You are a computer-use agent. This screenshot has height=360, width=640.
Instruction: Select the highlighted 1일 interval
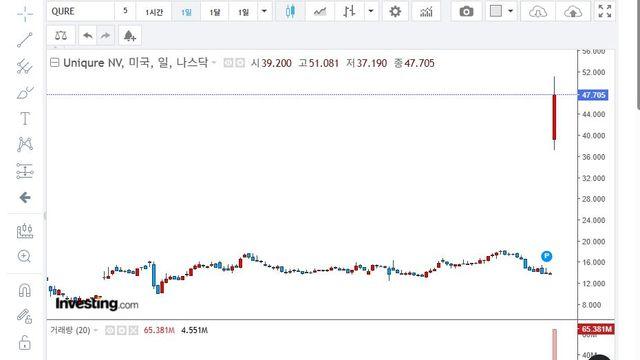186,11
